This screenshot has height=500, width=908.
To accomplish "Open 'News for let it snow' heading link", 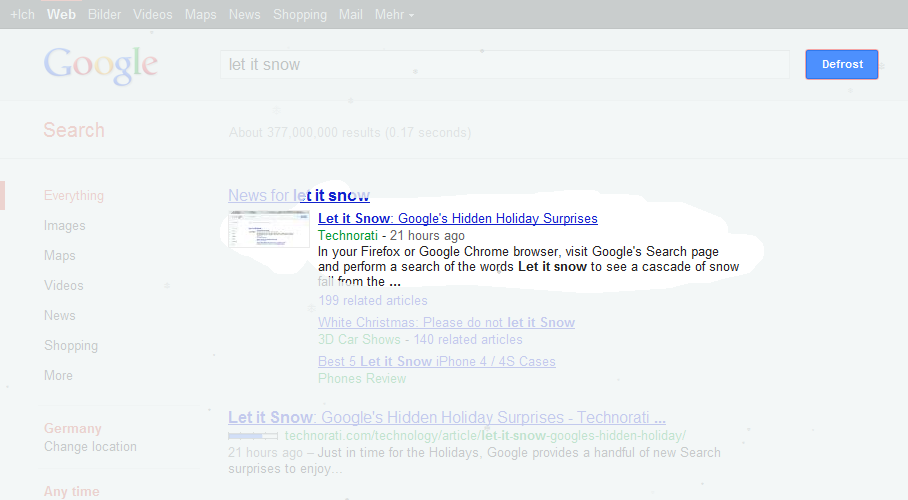I will pos(298,196).
